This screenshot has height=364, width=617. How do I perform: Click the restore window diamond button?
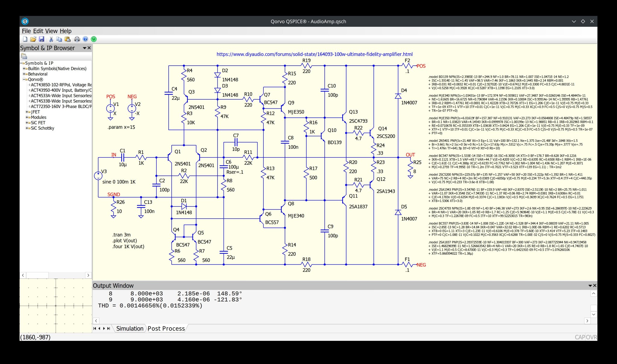pos(583,21)
